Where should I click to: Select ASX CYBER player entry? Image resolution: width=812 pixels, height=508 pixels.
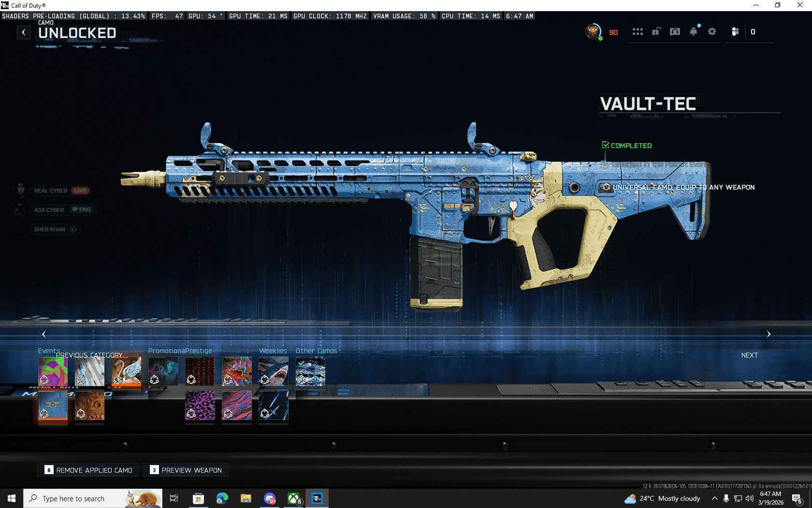(x=62, y=209)
